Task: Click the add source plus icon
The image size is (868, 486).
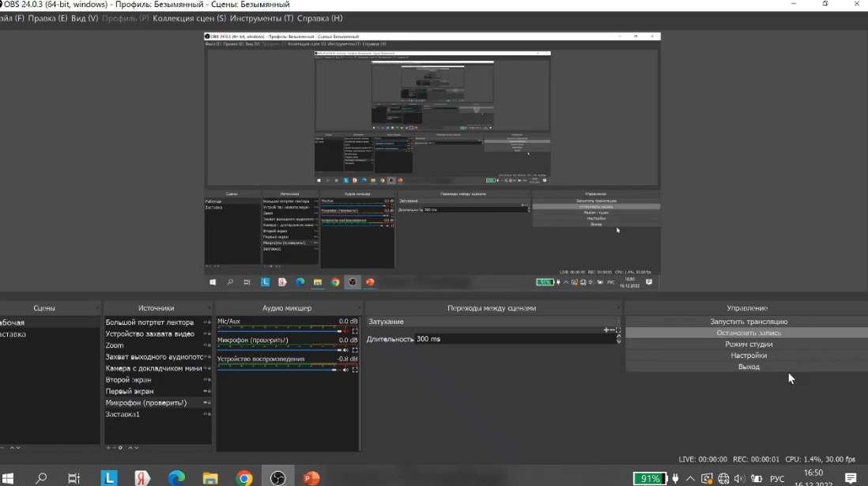Action: [108, 447]
